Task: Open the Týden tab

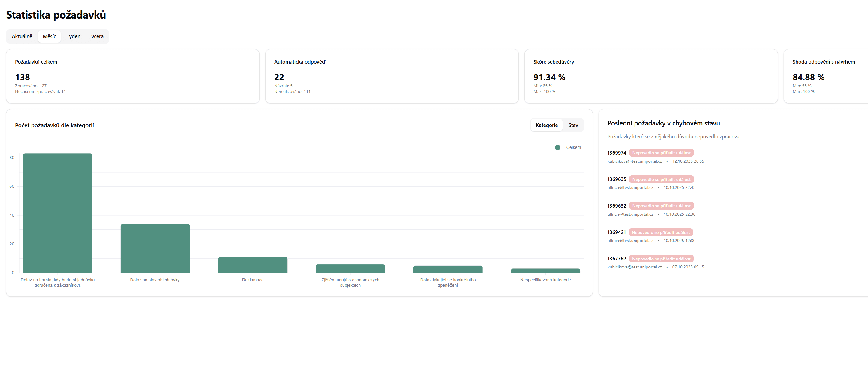Action: tap(73, 36)
